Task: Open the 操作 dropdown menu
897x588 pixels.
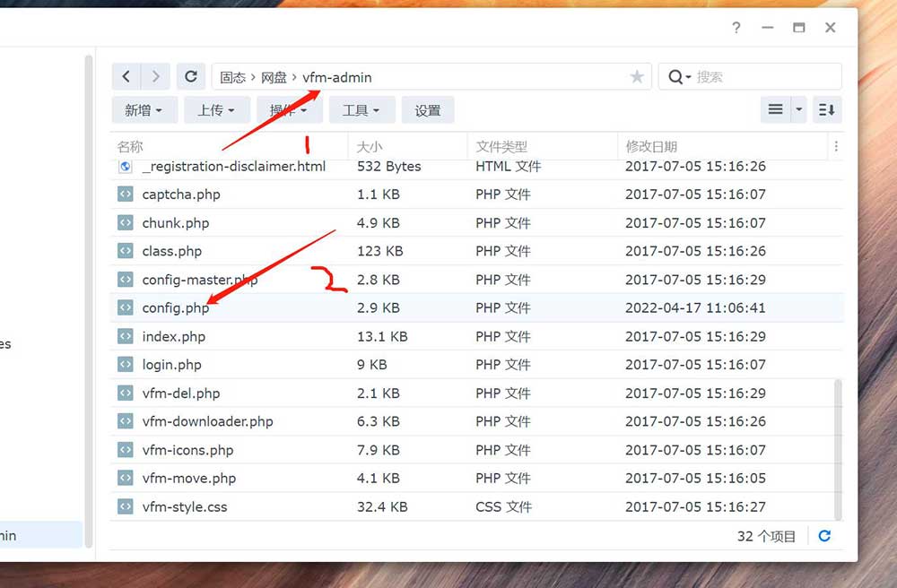Action: point(290,109)
